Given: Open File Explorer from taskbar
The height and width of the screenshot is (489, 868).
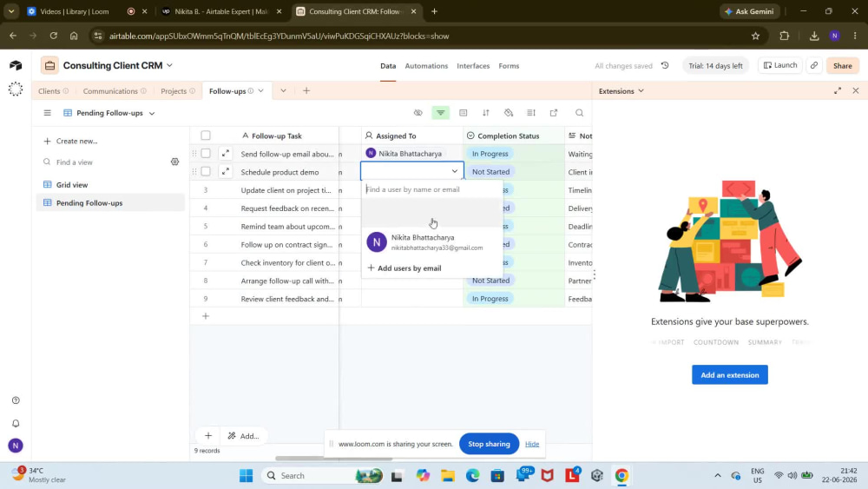Looking at the screenshot, I should click(447, 476).
